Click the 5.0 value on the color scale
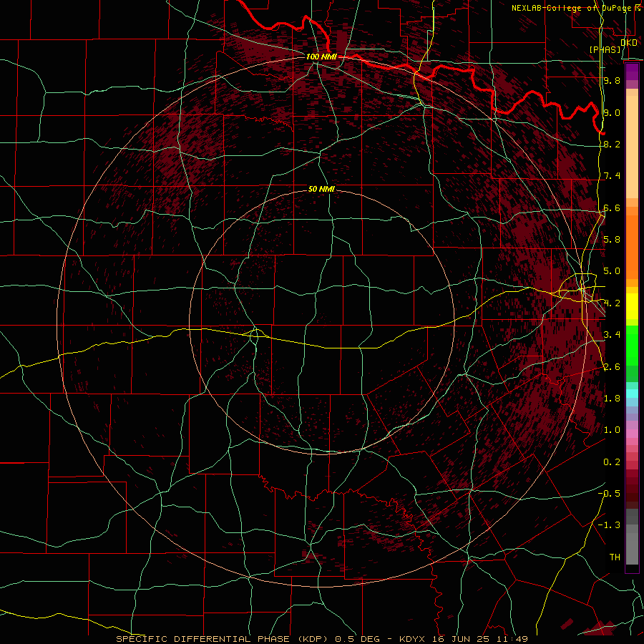 tap(612, 271)
